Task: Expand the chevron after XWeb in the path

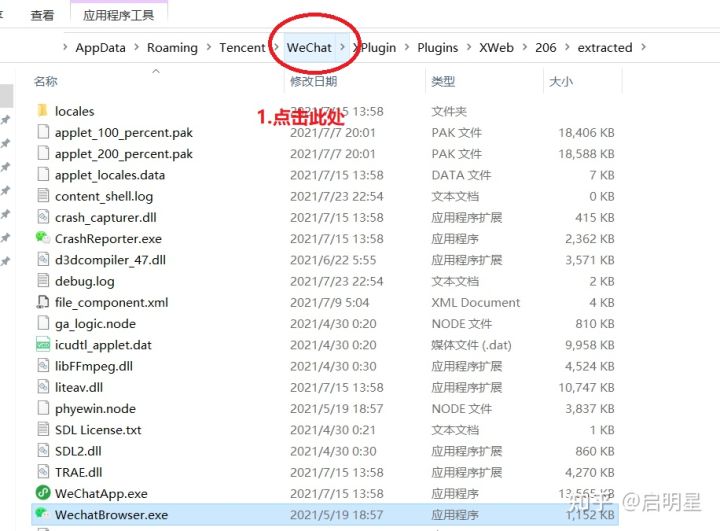Action: click(524, 47)
